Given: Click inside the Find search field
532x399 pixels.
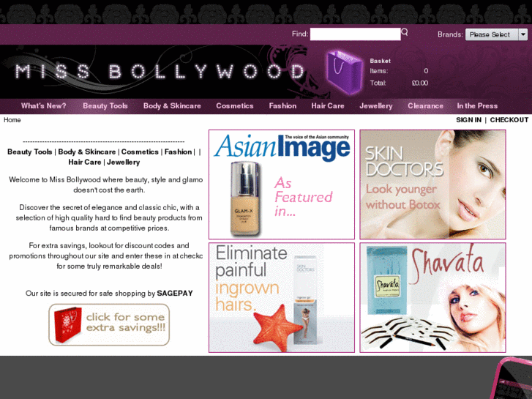Looking at the screenshot, I should click(355, 34).
